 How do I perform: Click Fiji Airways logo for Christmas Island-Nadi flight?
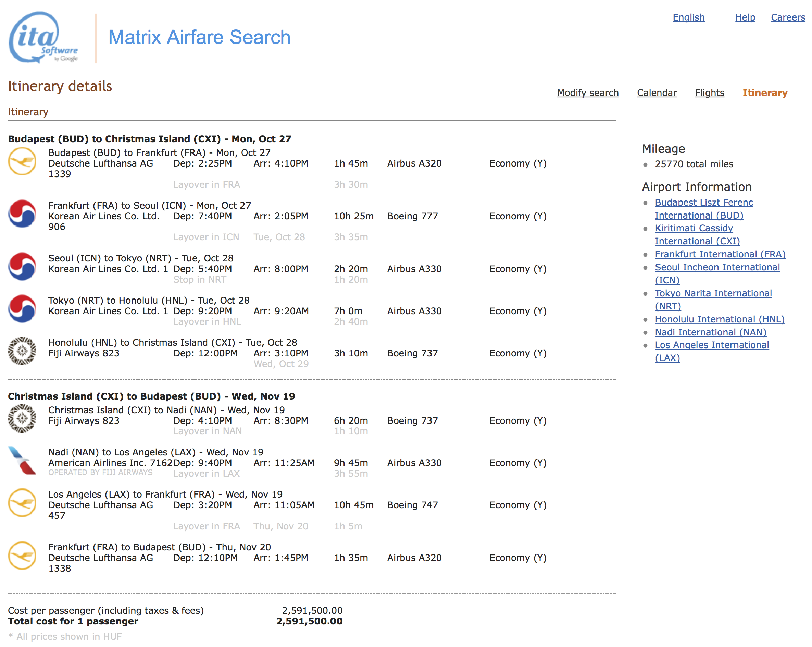coord(22,418)
